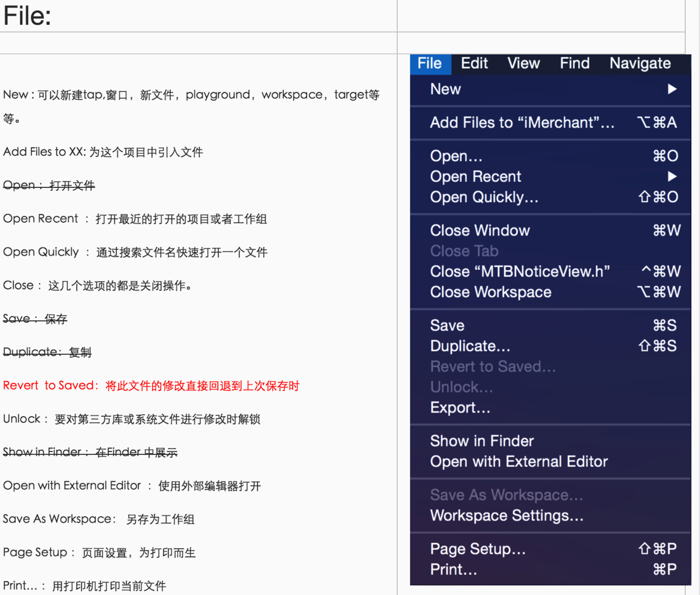
Task: Choose Close Workspace menu item
Action: tap(550, 292)
